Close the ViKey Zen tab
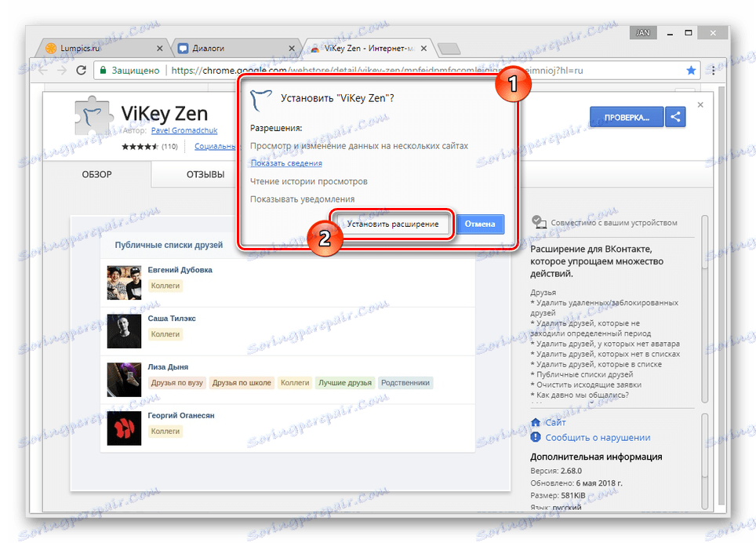Screen dimensions: 756x543 423,48
